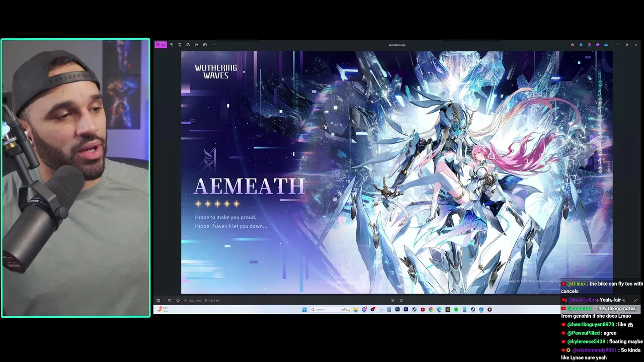Mark the image as favorite with heart
This screenshot has width=644, height=362.
tap(170, 300)
